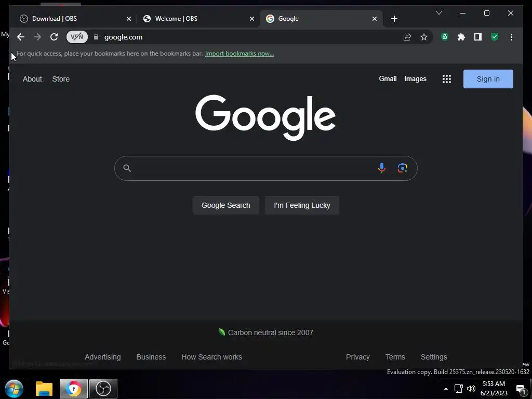
Task: Go back using the browser back arrow
Action: point(21,37)
